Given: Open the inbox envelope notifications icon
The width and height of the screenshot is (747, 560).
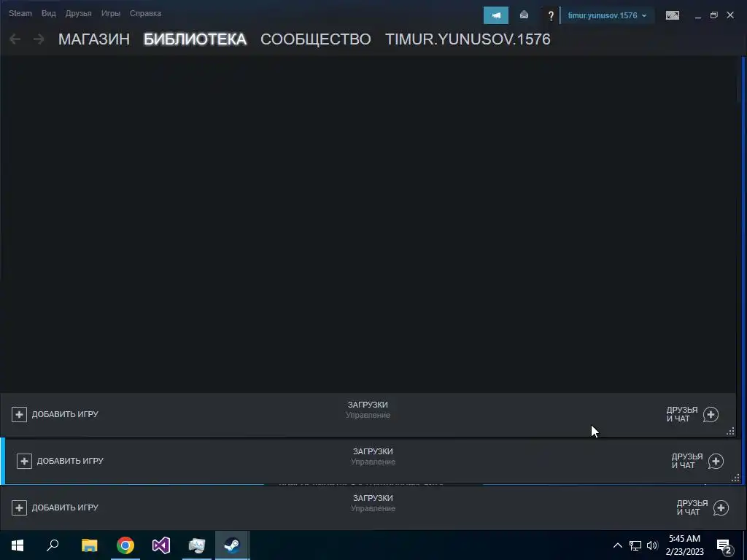Looking at the screenshot, I should click(x=524, y=15).
